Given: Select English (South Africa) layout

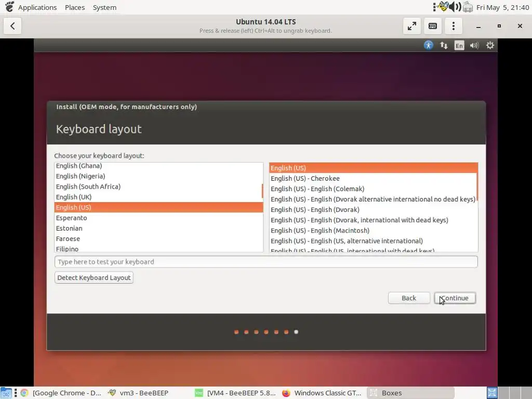Looking at the screenshot, I should 158,187.
